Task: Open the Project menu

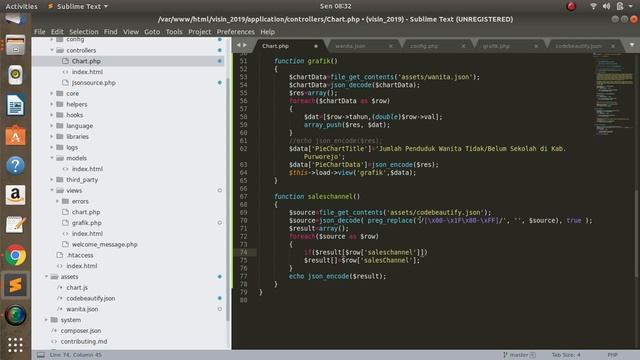Action: point(200,32)
